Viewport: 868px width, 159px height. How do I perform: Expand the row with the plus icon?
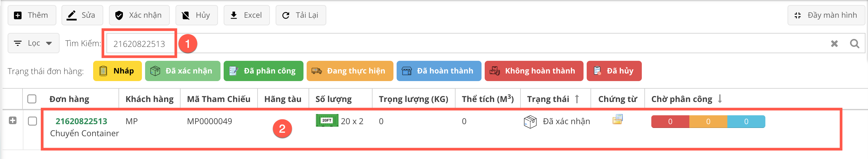(x=13, y=121)
